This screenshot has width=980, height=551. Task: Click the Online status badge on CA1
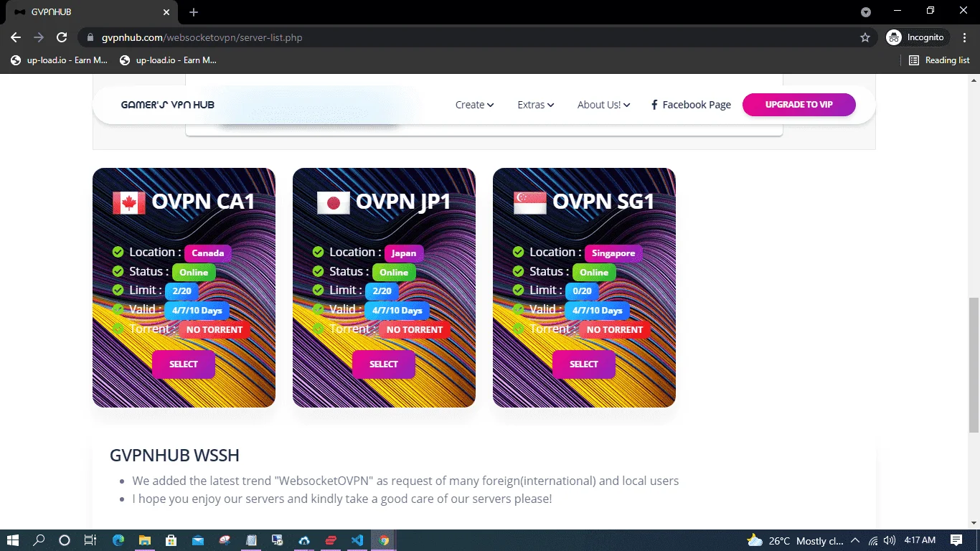tap(194, 273)
